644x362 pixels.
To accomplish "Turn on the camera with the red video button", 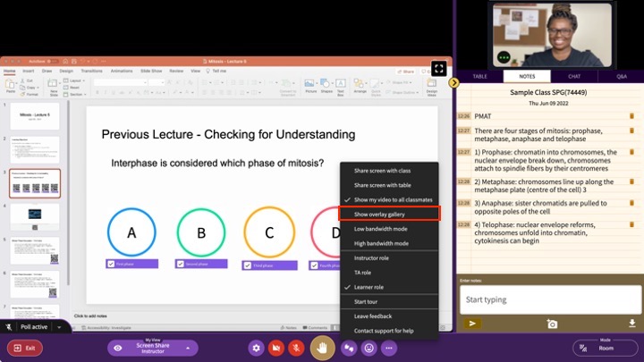I will (x=276, y=348).
